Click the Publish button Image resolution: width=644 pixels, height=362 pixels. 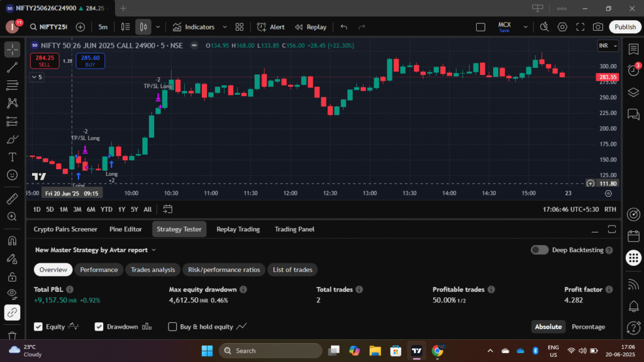tap(625, 27)
